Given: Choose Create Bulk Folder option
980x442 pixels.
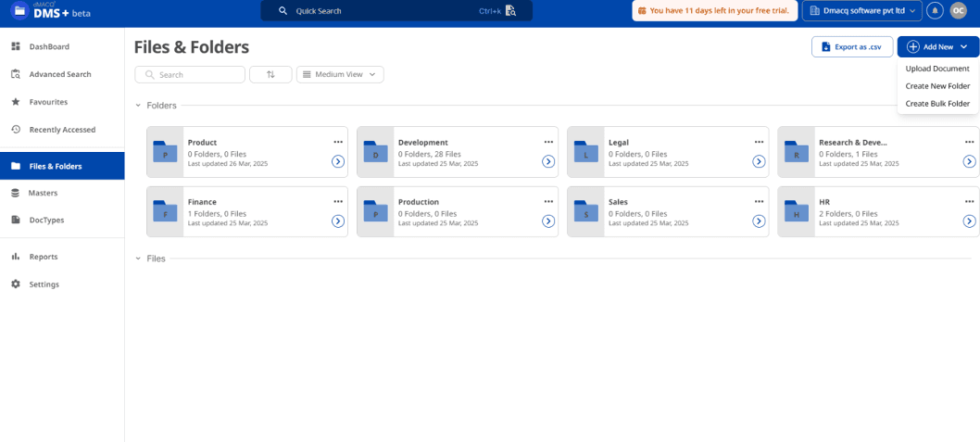Looking at the screenshot, I should [937, 104].
